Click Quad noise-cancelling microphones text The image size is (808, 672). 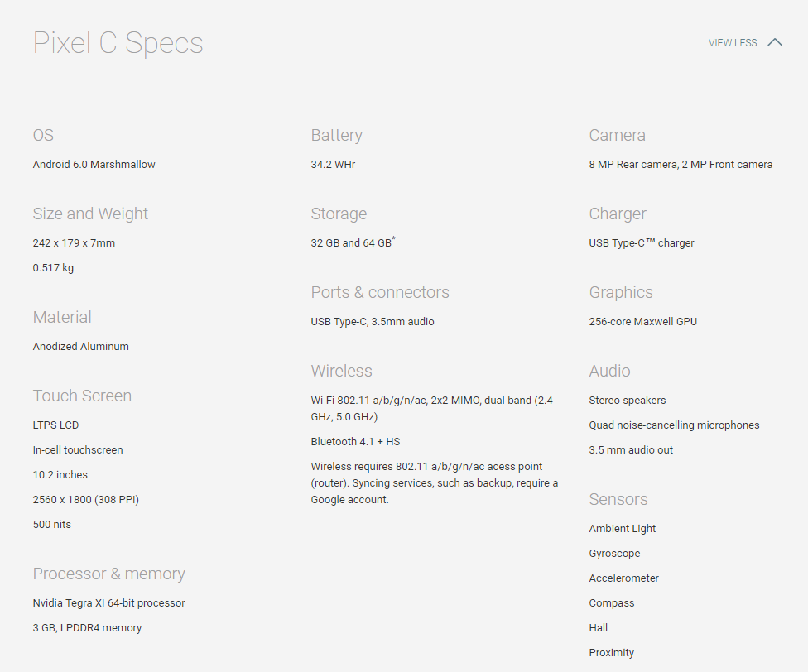(x=674, y=425)
